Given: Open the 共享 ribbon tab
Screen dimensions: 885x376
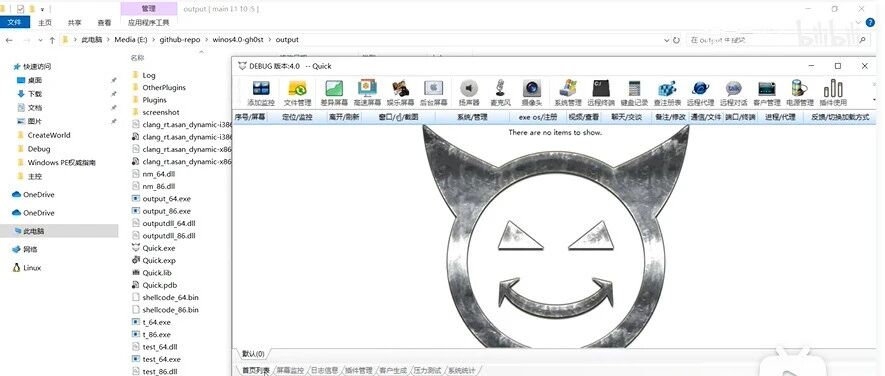Looking at the screenshot, I should pos(75,23).
